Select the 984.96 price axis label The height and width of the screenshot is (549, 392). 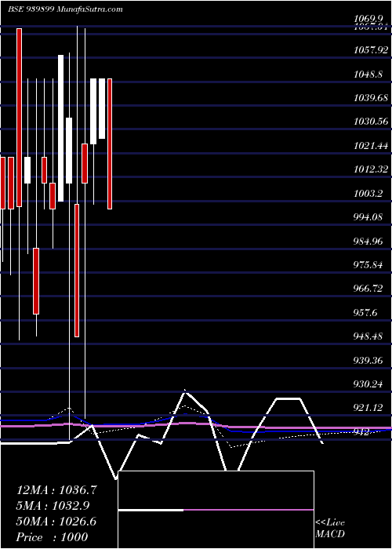click(x=368, y=242)
